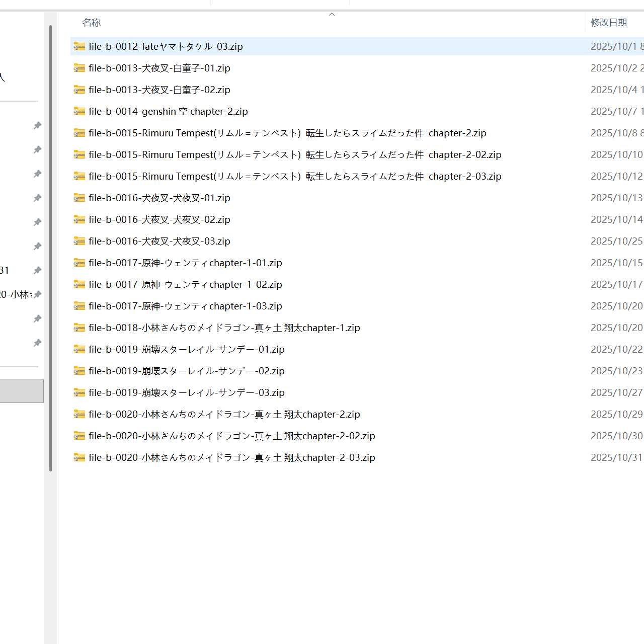The height and width of the screenshot is (644, 644).
Task: Click zip icon of file-b-0017-原神-ウェンティchapter-1-02.zip
Action: tap(79, 284)
